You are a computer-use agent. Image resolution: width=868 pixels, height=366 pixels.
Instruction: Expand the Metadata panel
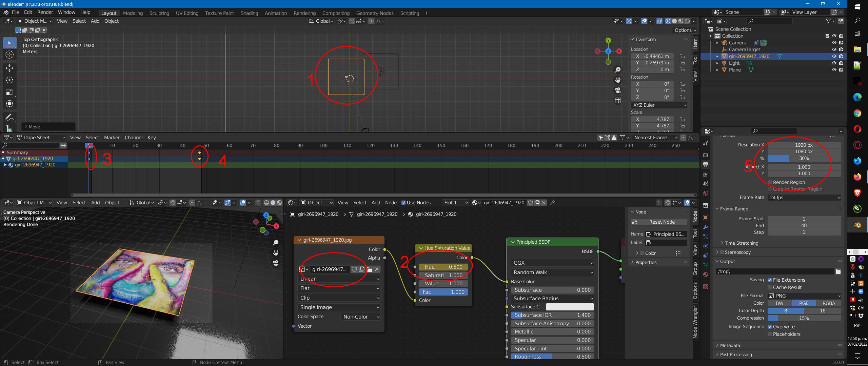[x=730, y=345]
